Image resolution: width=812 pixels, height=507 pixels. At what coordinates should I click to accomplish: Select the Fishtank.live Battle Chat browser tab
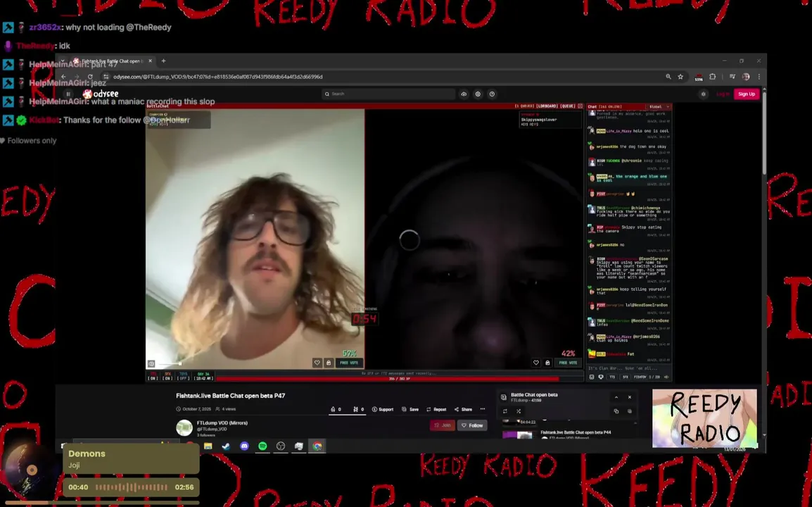(x=111, y=61)
